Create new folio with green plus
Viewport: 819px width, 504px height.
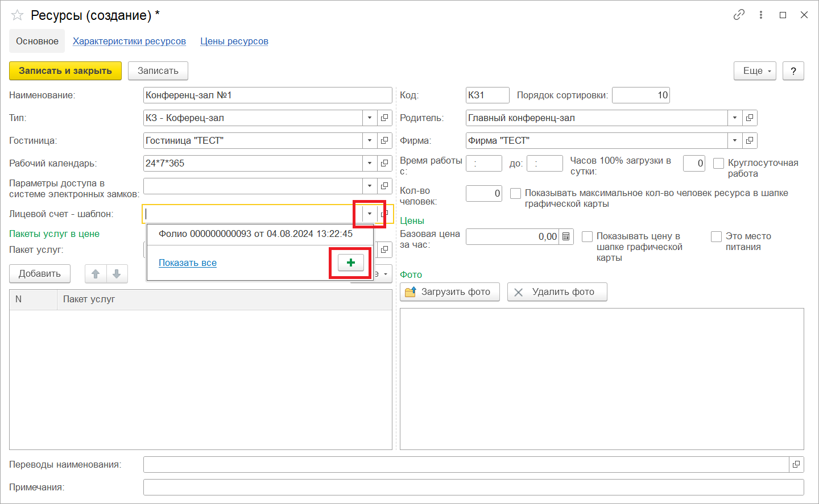(x=351, y=263)
